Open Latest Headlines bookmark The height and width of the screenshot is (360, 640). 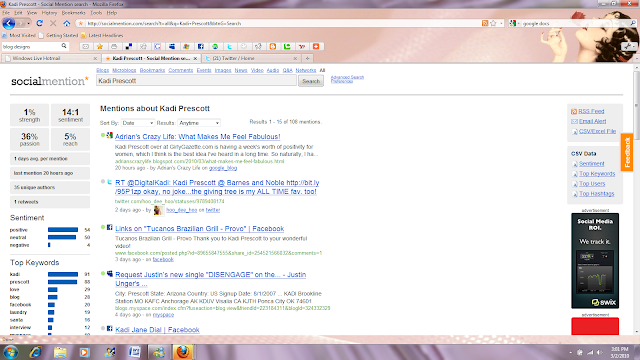point(102,36)
